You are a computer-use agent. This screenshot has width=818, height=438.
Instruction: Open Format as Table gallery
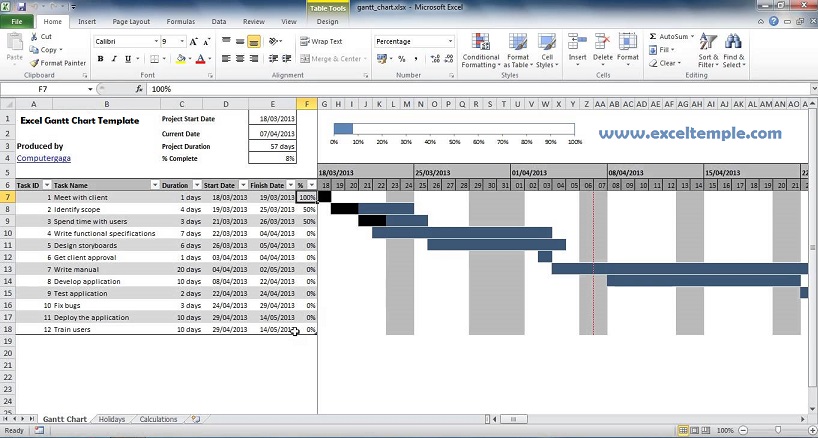click(518, 51)
